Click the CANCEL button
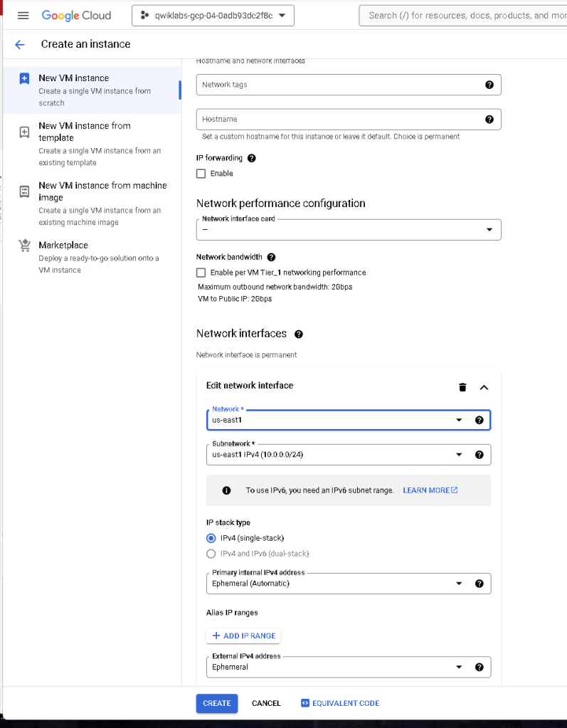The image size is (567, 728). tap(266, 703)
